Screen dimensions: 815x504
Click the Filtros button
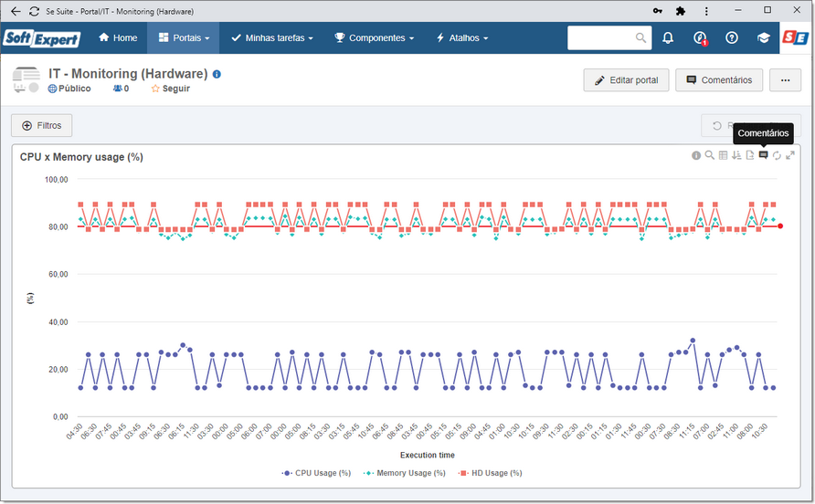coord(42,126)
